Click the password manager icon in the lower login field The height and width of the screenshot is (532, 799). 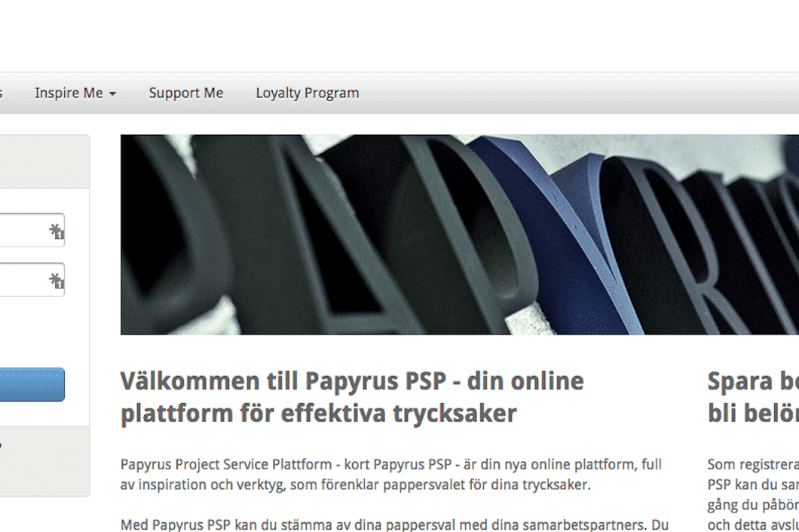tap(57, 281)
